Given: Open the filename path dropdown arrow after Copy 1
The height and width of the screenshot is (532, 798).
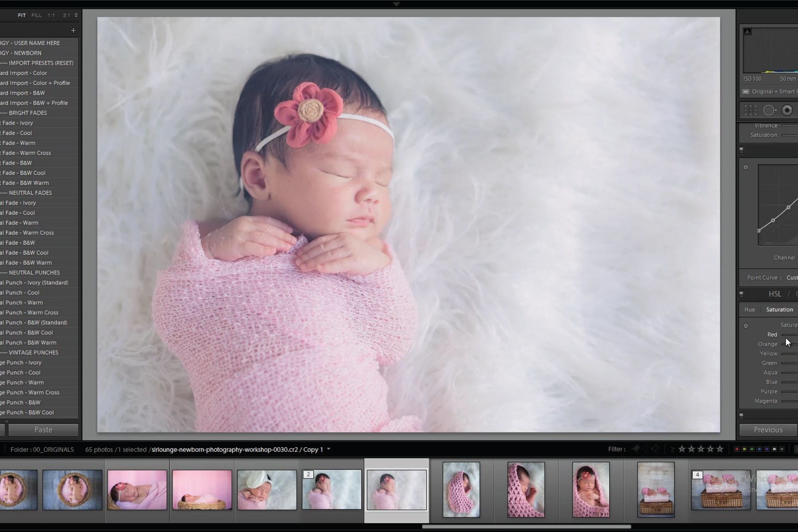Looking at the screenshot, I should (x=329, y=449).
